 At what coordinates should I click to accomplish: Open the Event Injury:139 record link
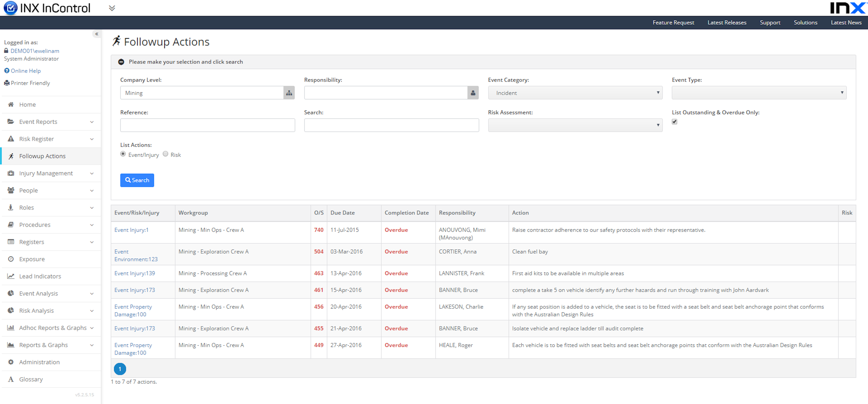(134, 273)
